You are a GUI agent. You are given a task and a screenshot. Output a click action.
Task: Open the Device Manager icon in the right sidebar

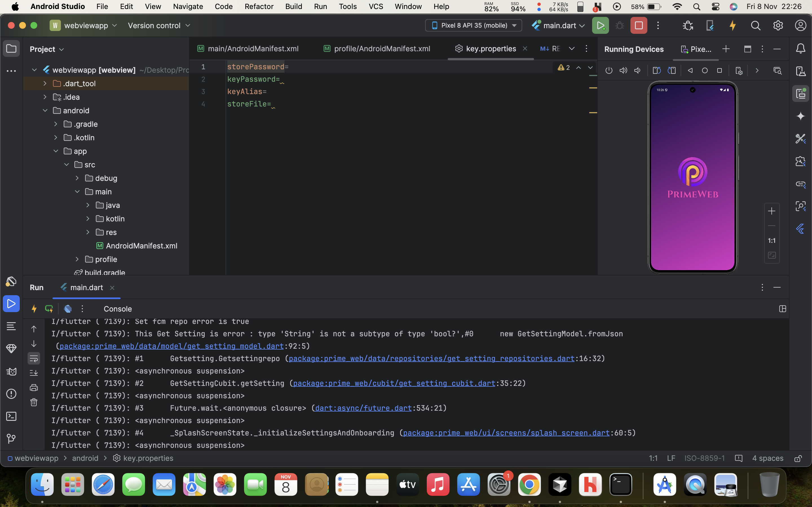coord(801,71)
